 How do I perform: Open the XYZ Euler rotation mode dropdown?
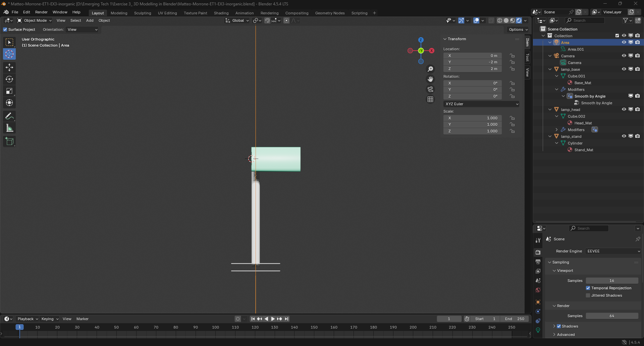point(481,104)
